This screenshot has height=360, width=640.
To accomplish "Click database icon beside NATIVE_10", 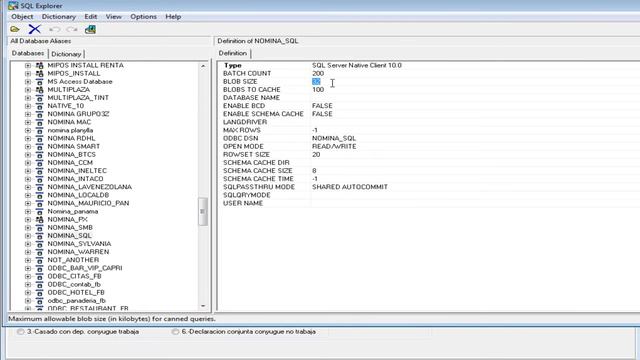I will point(39,106).
